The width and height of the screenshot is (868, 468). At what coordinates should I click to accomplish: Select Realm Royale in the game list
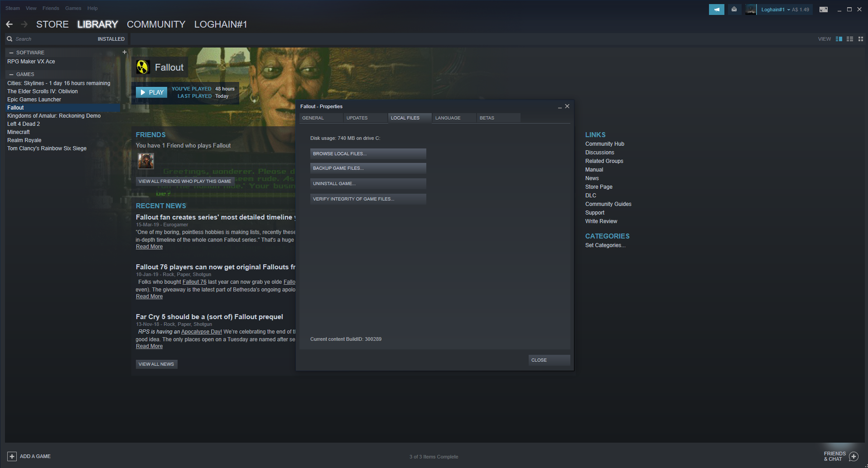coord(24,140)
